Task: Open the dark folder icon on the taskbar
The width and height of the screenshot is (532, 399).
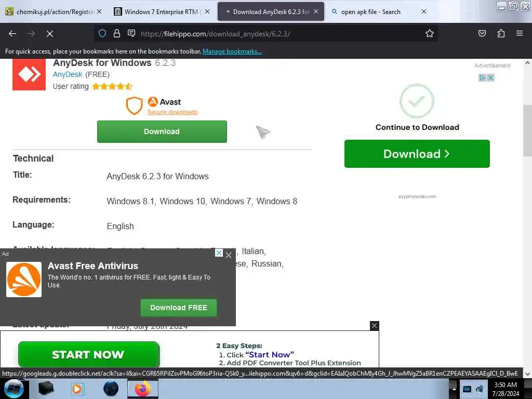Action: pos(46,389)
